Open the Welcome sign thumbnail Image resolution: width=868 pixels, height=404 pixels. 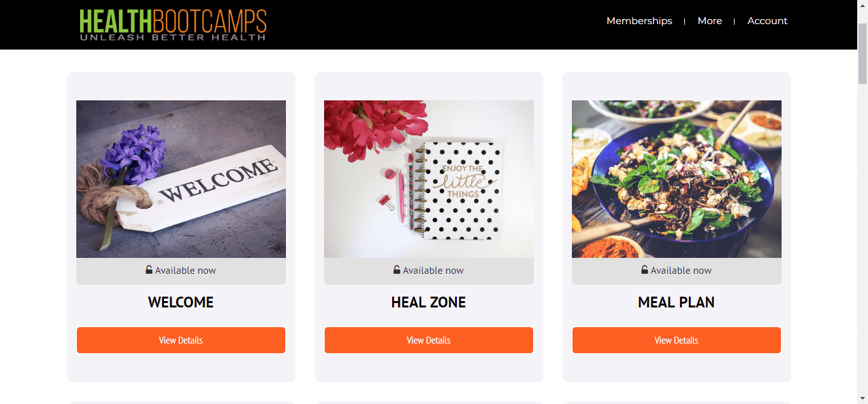pos(181,179)
